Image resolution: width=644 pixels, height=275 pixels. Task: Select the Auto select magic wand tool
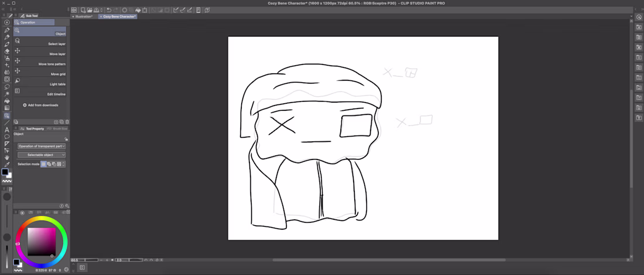click(x=7, y=94)
